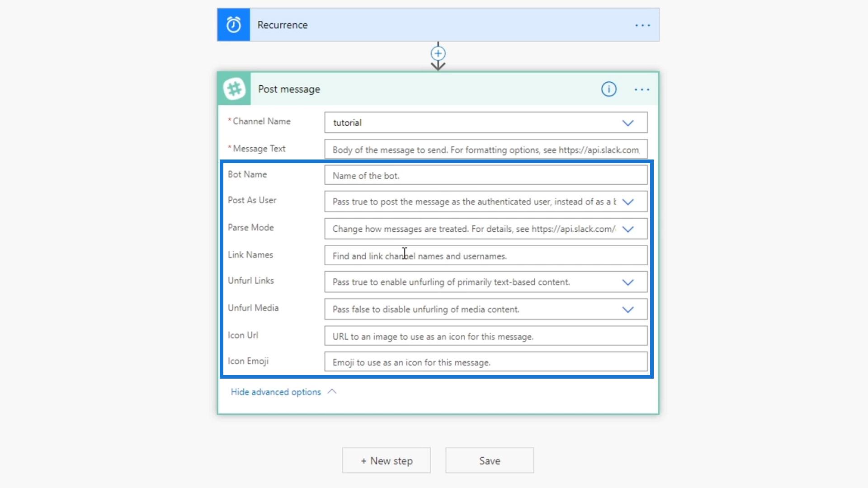Expand the Post As User dropdown
868x488 pixels.
tap(627, 202)
